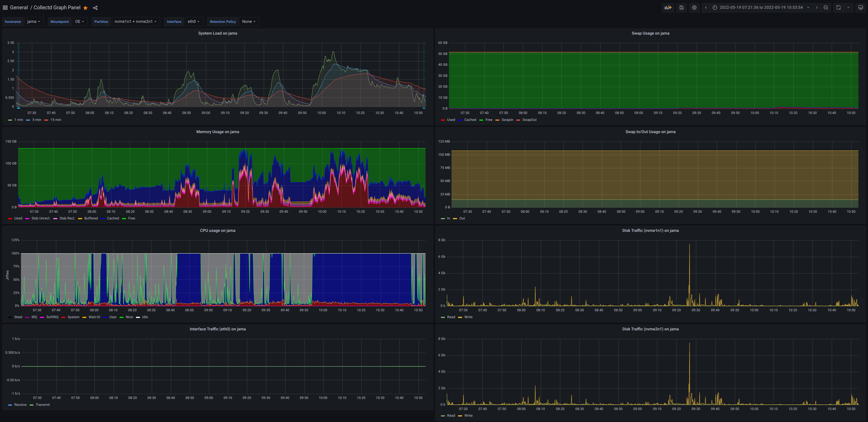Click the Out color swatch in Swap In/Out legend
Screen dimensions: 868x422
click(x=455, y=218)
